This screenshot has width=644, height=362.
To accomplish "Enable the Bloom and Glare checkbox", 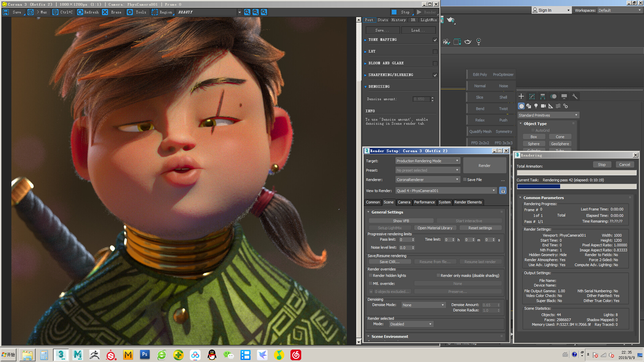I will coord(435,63).
